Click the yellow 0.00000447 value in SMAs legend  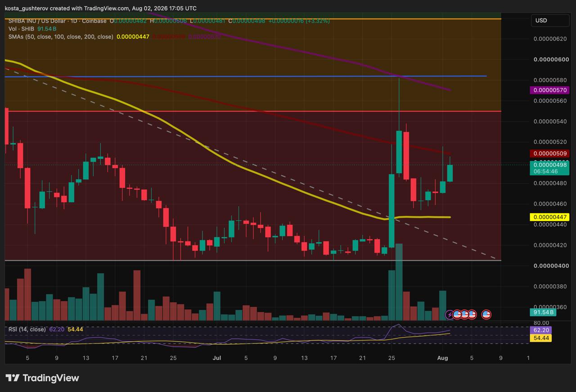133,36
